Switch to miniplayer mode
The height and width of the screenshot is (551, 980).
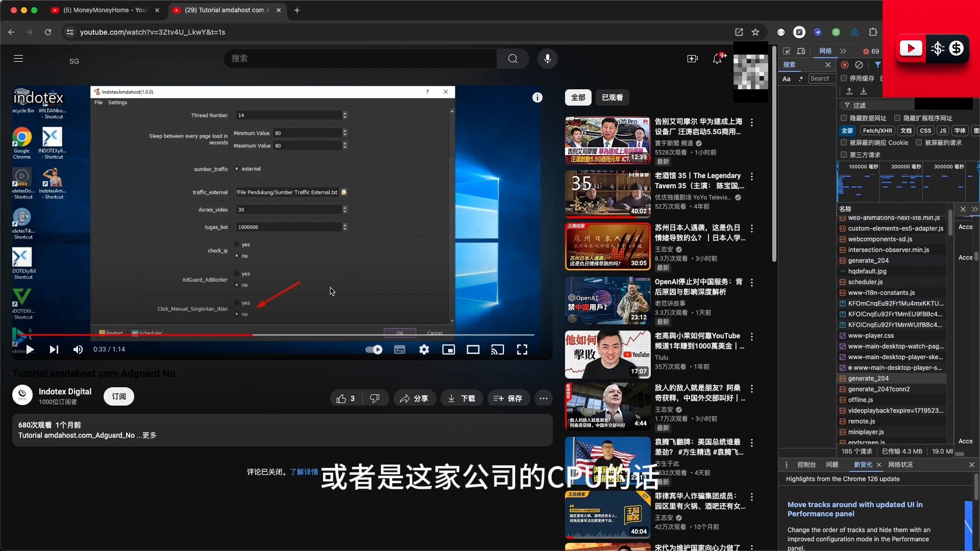(x=449, y=349)
